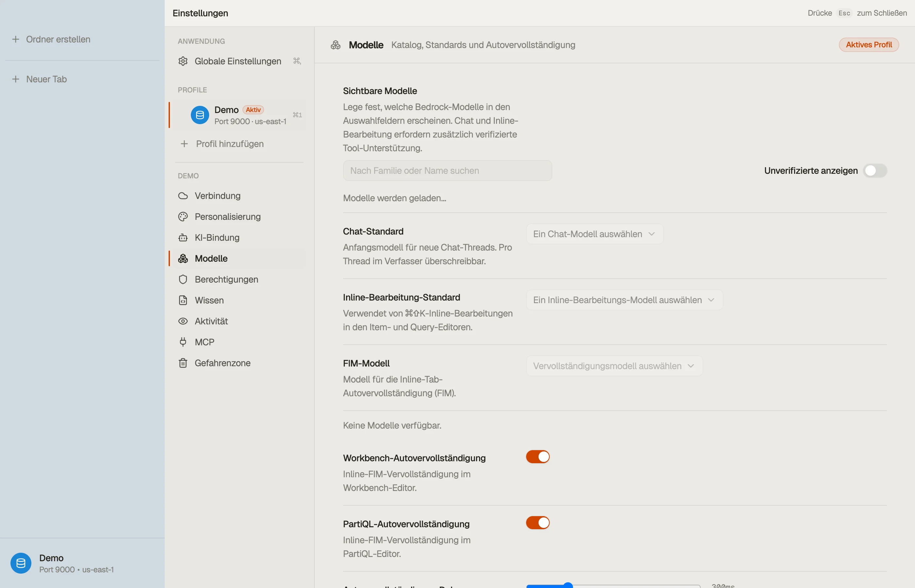Click the plus icon beside Profil hinzufügen
This screenshot has width=915, height=588.
coord(184,144)
